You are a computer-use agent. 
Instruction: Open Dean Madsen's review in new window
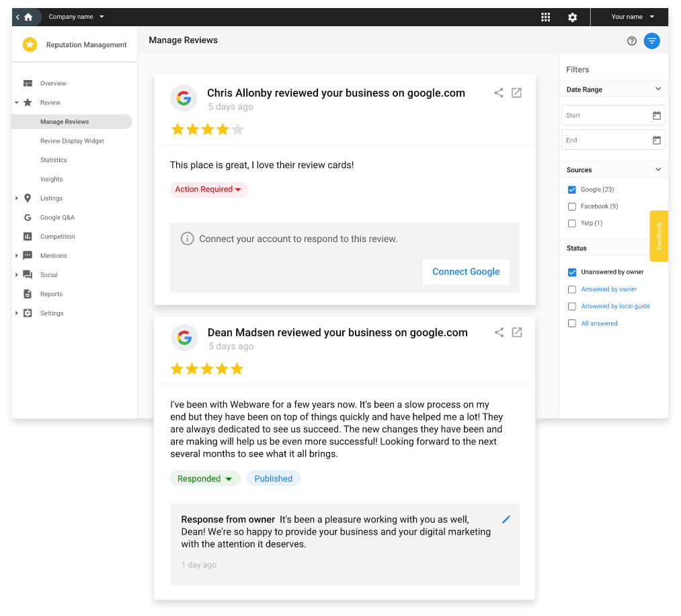coord(516,332)
